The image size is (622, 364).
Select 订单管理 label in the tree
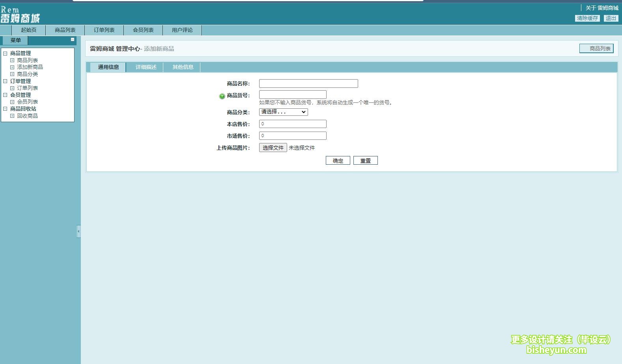tap(21, 81)
